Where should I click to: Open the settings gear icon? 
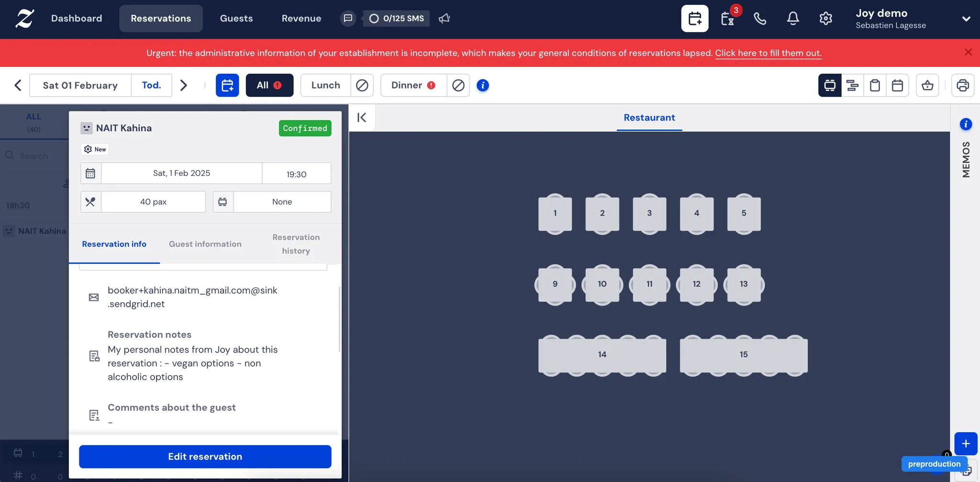825,19
